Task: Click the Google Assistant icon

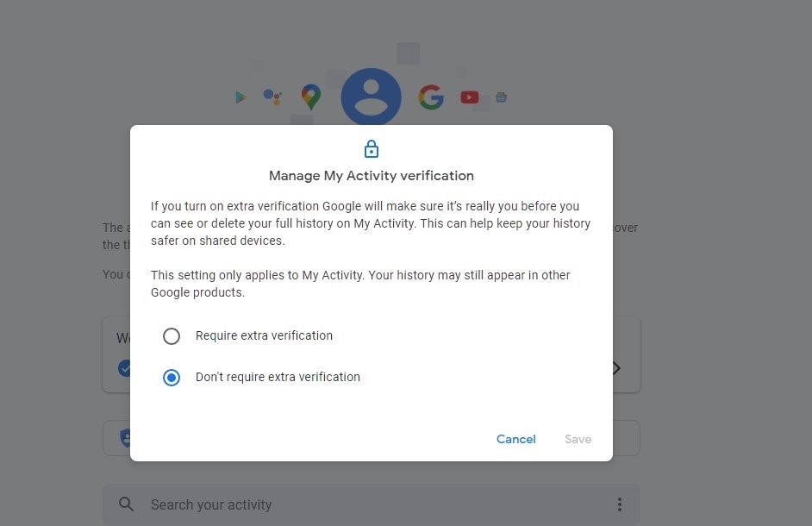Action: pyautogui.click(x=272, y=97)
